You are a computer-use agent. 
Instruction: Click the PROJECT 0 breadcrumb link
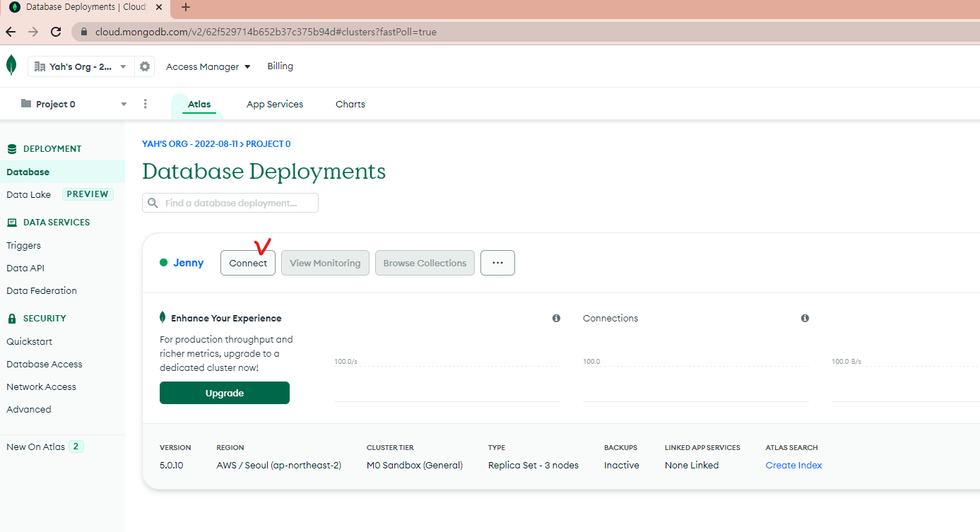268,143
